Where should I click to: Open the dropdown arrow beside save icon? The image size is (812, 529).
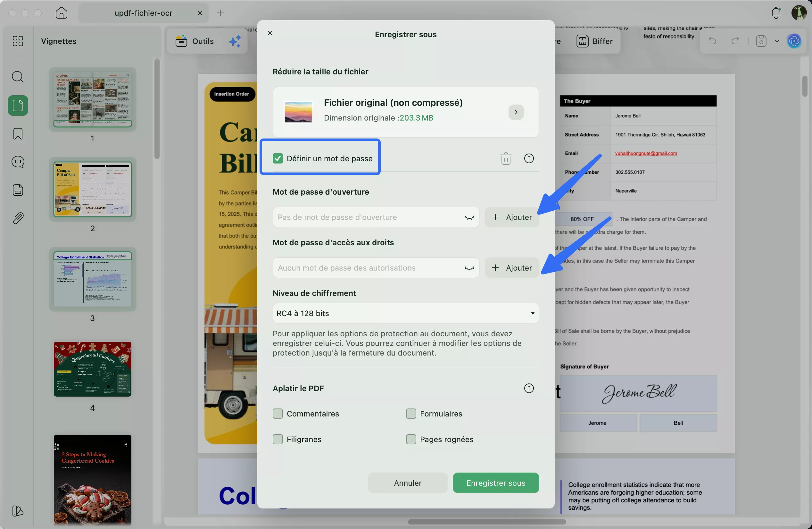pos(777,41)
